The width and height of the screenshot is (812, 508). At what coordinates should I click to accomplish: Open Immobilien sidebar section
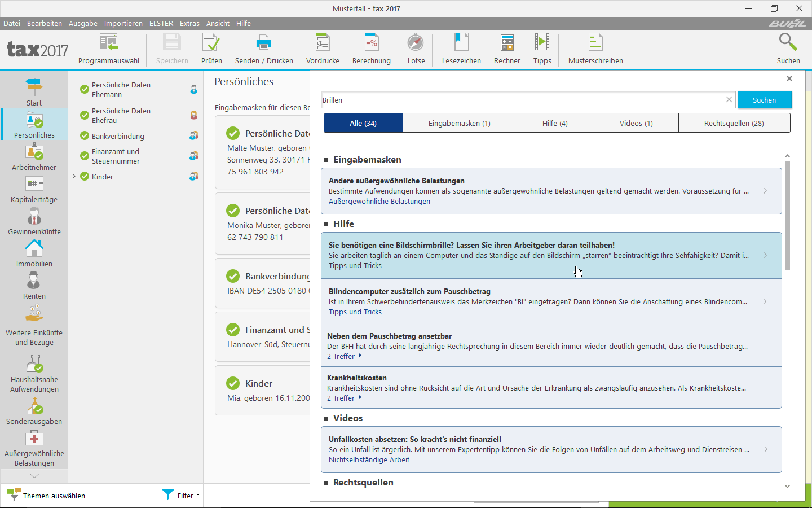(x=34, y=253)
